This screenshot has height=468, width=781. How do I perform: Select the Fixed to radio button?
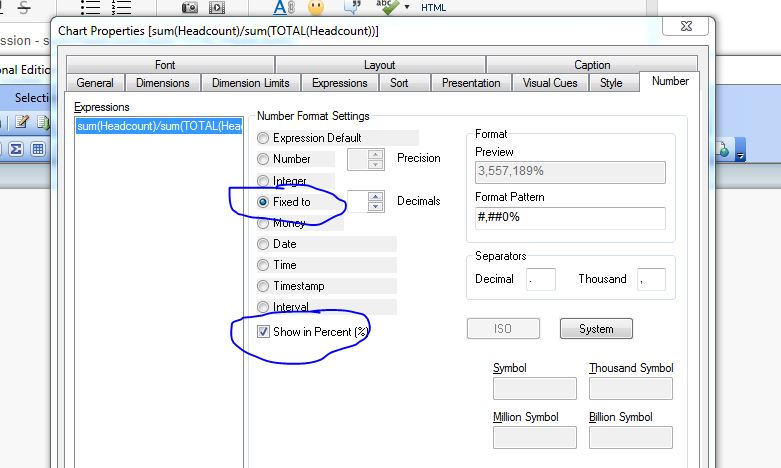pyautogui.click(x=262, y=202)
